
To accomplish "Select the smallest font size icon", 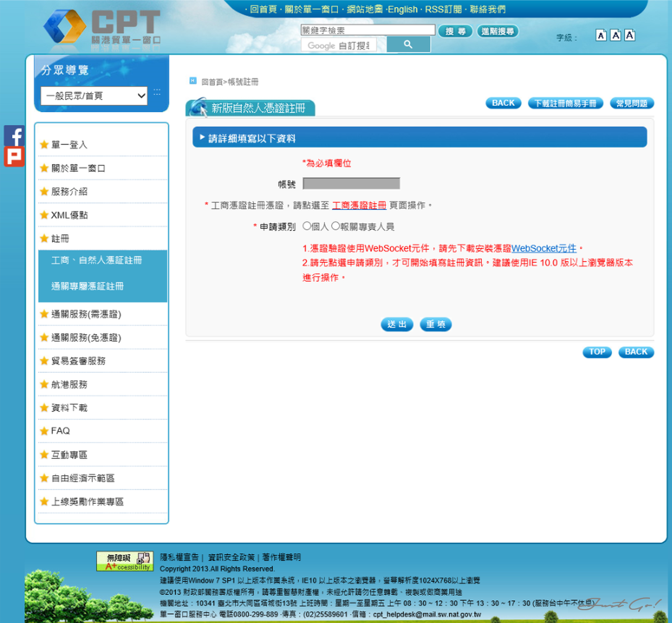I will 601,36.
